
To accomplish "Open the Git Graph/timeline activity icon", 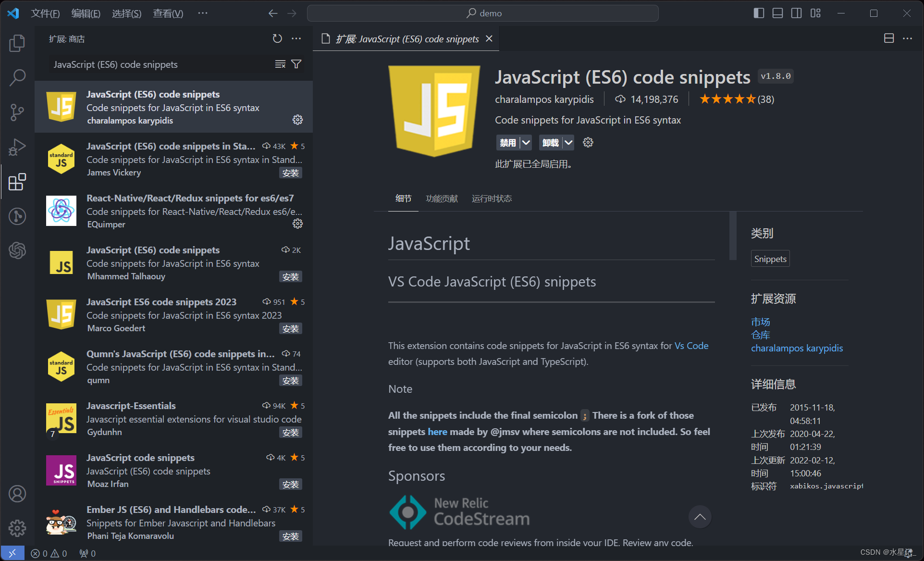I will point(17,216).
